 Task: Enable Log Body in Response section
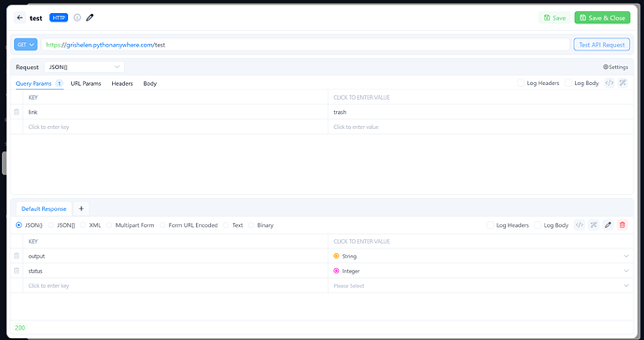[538, 225]
